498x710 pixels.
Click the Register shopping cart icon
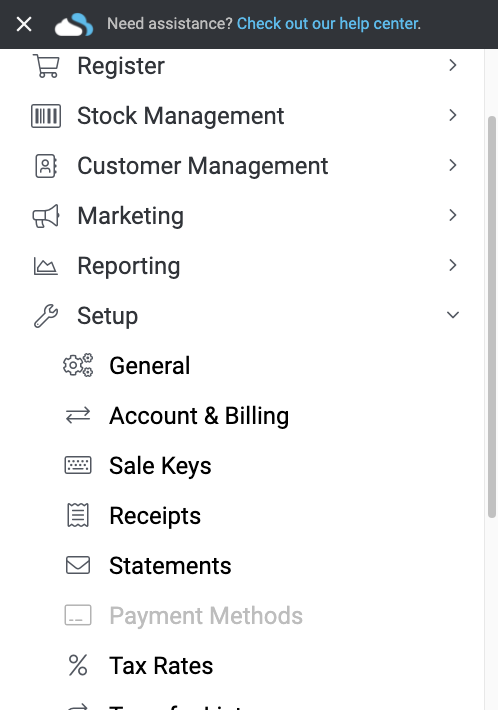pos(46,66)
